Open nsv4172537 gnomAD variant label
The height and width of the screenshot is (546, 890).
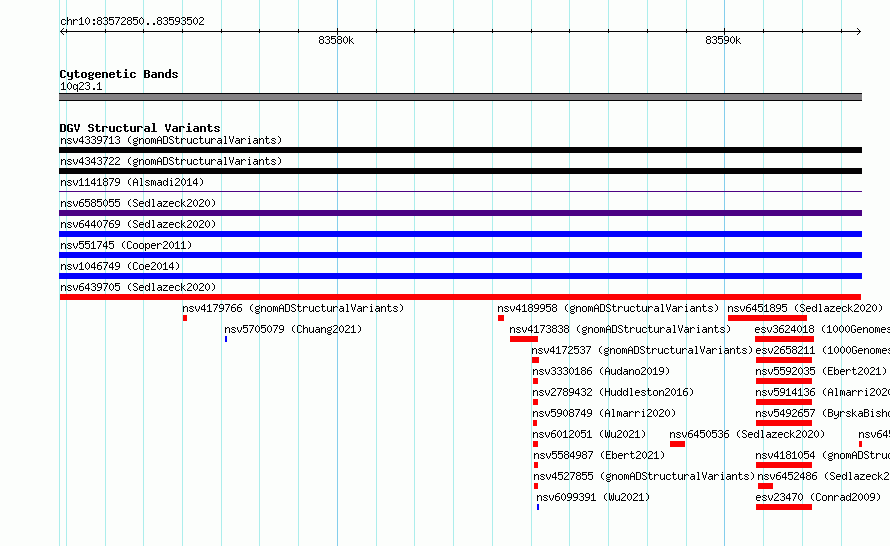pyautogui.click(x=642, y=350)
